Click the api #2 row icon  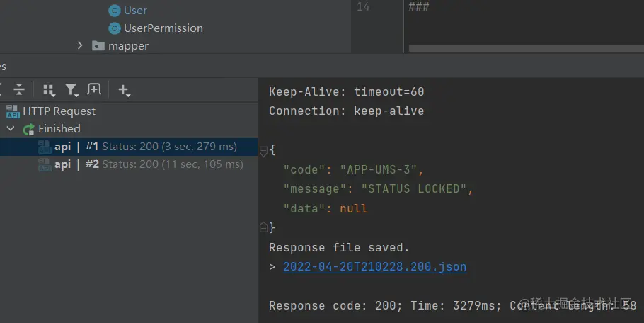[x=45, y=165]
